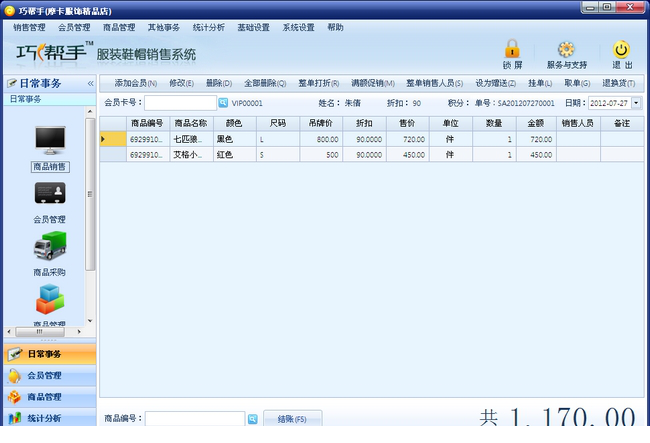Viewport: 650px width, 443px height.
Task: Click product code search icon
Action: [252, 419]
